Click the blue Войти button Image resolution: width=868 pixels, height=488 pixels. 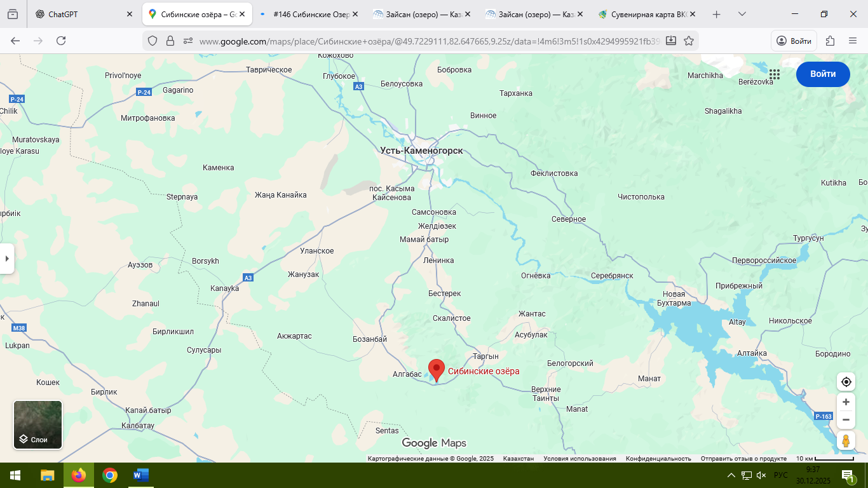click(823, 74)
